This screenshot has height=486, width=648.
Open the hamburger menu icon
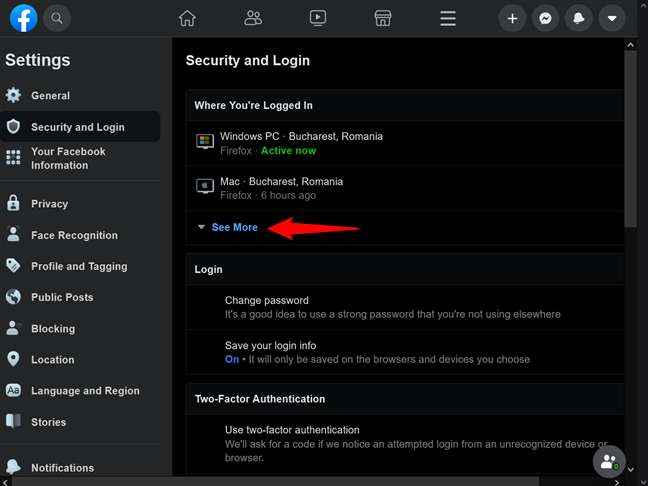coord(448,18)
